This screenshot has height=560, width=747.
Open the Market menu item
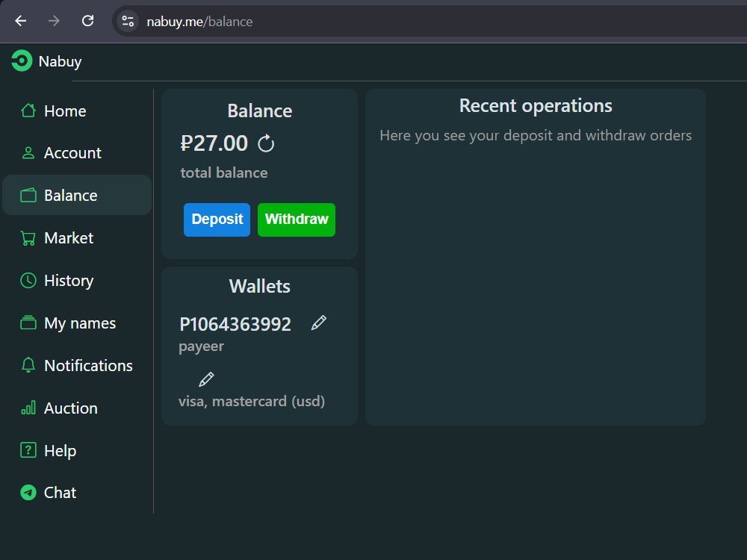coord(77,237)
